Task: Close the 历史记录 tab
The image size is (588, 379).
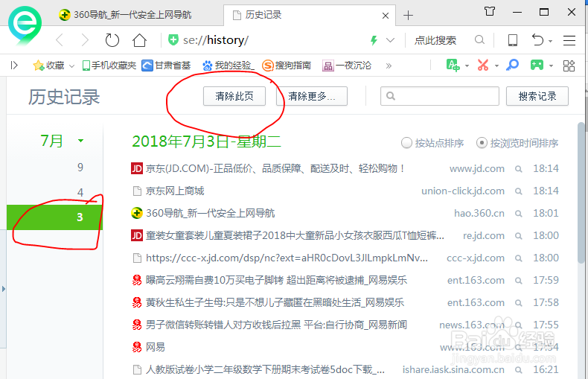Action: click(385, 16)
